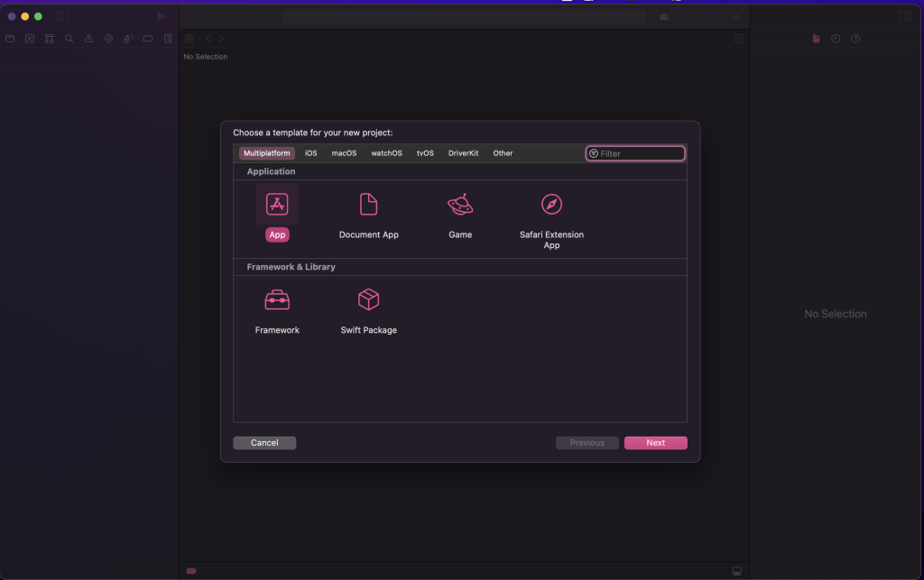Select the Safari Extension App template
The width and height of the screenshot is (924, 580).
(551, 204)
